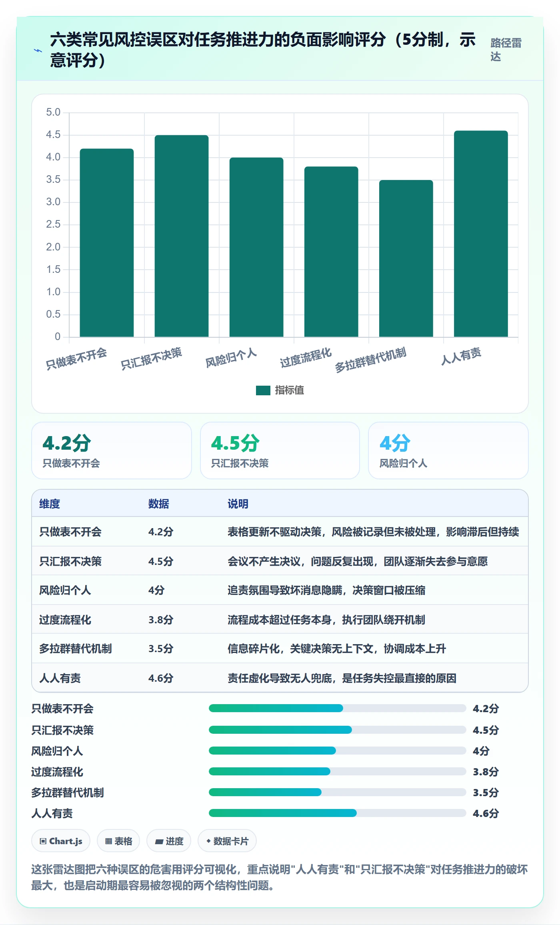Screen dimensions: 560x925
Task: Click the 风险归个人 bar in chart
Action: 256,247
